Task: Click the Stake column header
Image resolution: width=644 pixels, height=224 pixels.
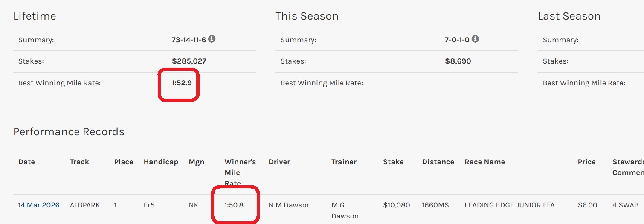Action: pos(393,162)
